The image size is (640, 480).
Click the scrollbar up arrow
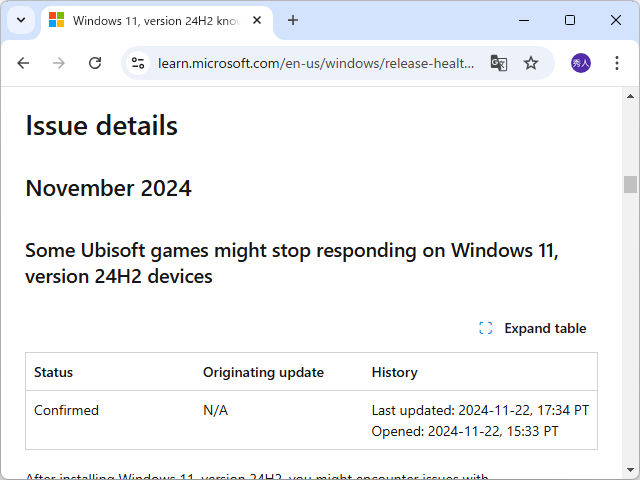630,96
